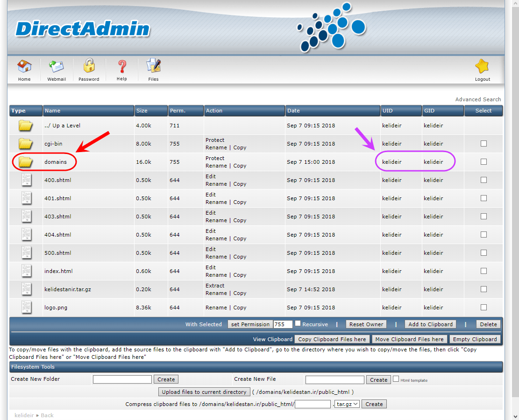519x420 pixels.
Task: Click Create button for new folder
Action: (x=166, y=379)
